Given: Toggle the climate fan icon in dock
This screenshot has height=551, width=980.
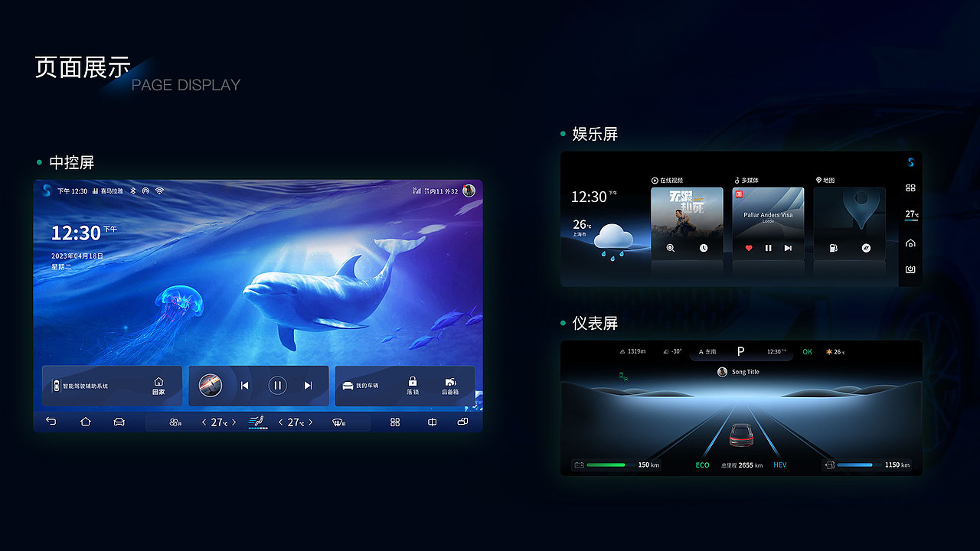Looking at the screenshot, I should coord(175,422).
